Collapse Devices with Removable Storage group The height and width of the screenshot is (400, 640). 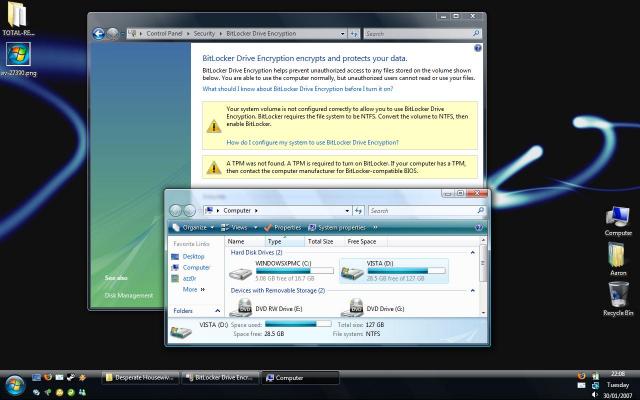[473, 291]
